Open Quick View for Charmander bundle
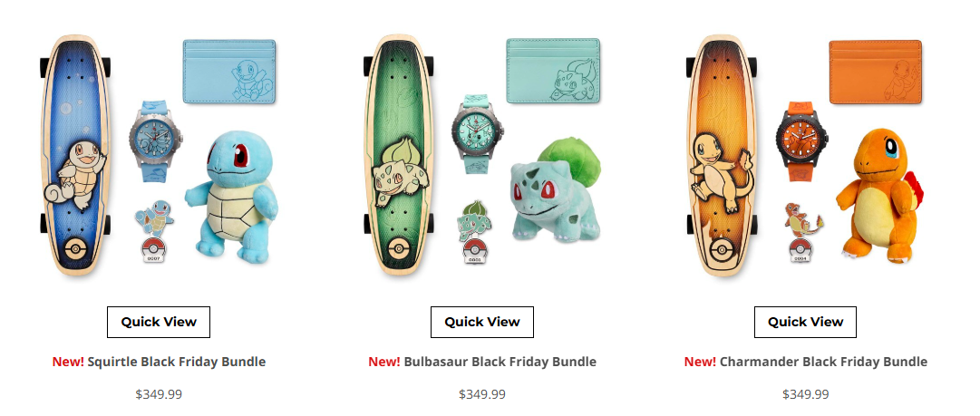The image size is (980, 416). (805, 322)
